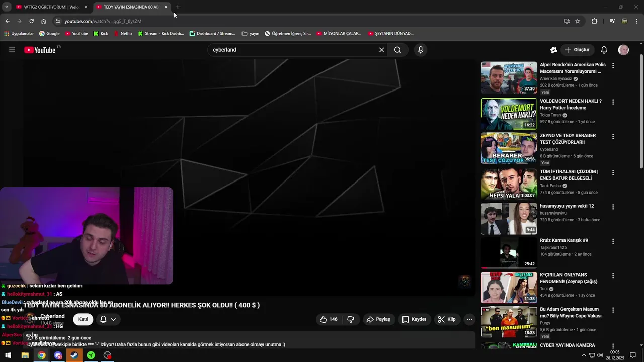The width and height of the screenshot is (644, 362).
Task: Open Netflix bookmark
Action: tap(123, 34)
